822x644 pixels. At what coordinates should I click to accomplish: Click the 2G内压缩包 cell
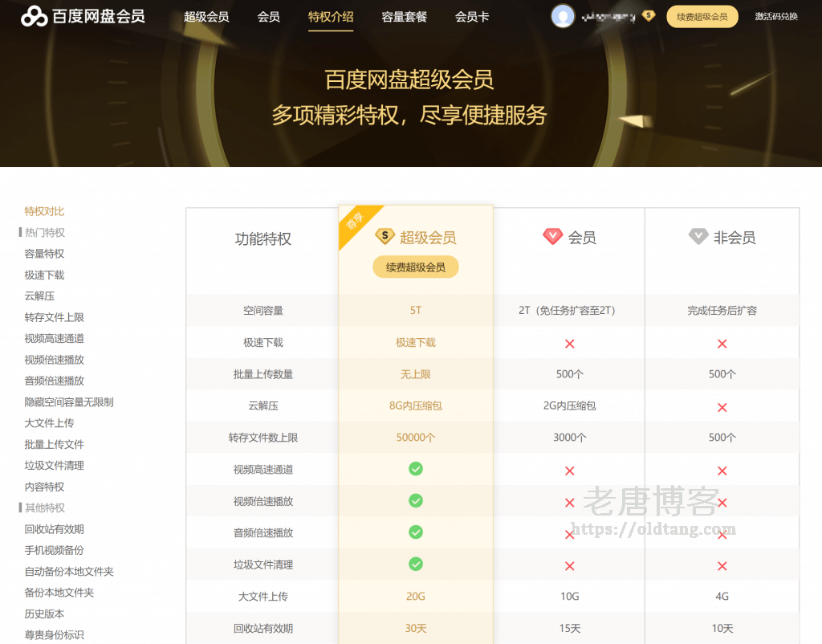[x=570, y=406]
